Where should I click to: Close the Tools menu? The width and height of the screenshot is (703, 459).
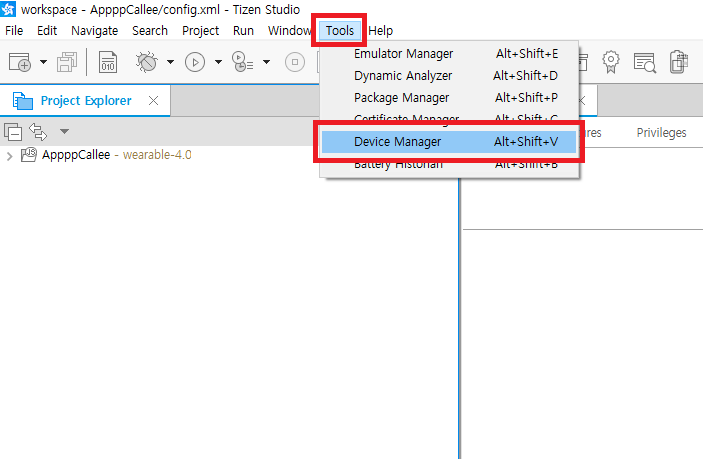coord(339,30)
